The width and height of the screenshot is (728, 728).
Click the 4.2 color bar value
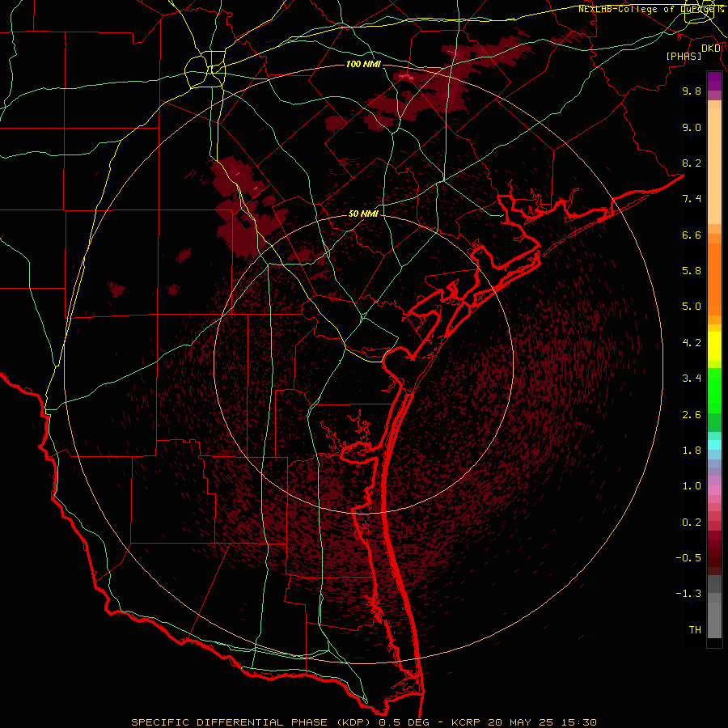[692, 343]
